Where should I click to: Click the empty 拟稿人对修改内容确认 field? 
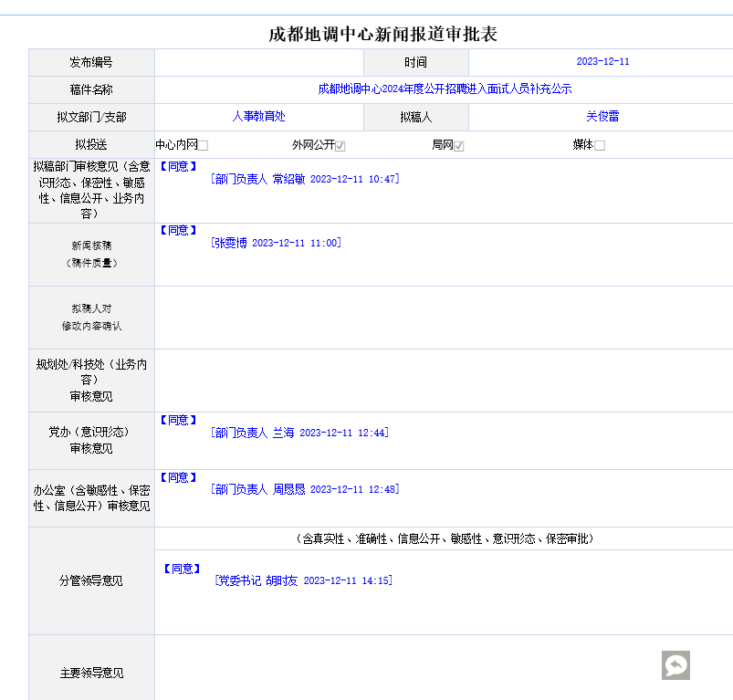[443, 318]
